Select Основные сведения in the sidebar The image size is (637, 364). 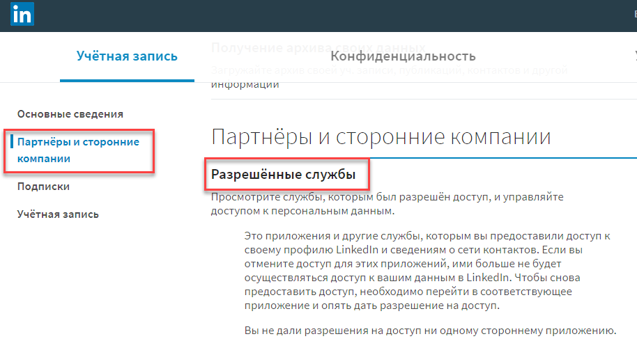(70, 114)
